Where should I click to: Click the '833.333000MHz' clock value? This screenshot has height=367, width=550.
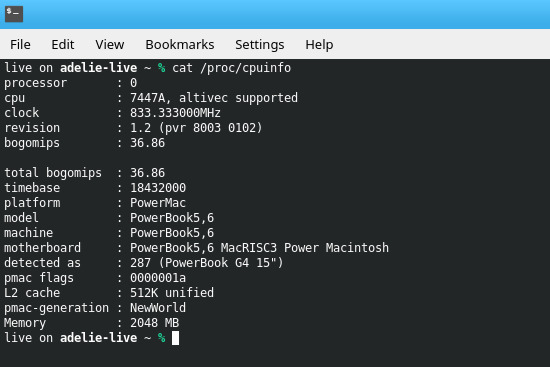coord(175,113)
